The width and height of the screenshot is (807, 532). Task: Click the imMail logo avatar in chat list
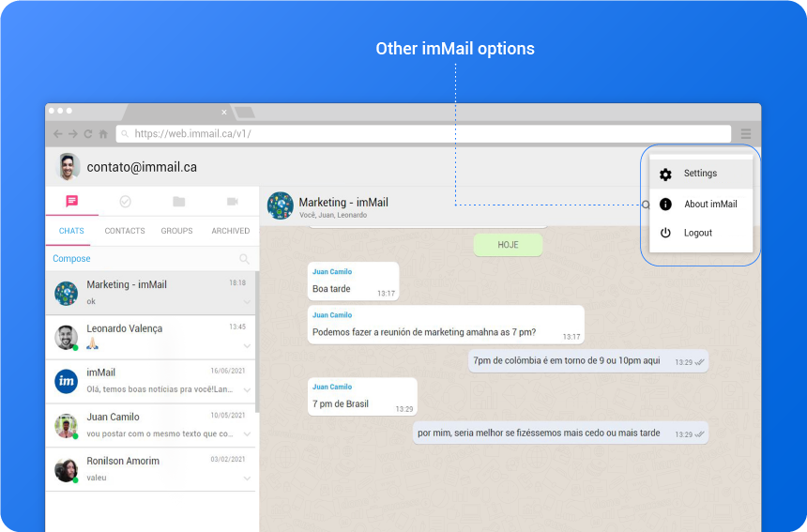pos(67,381)
